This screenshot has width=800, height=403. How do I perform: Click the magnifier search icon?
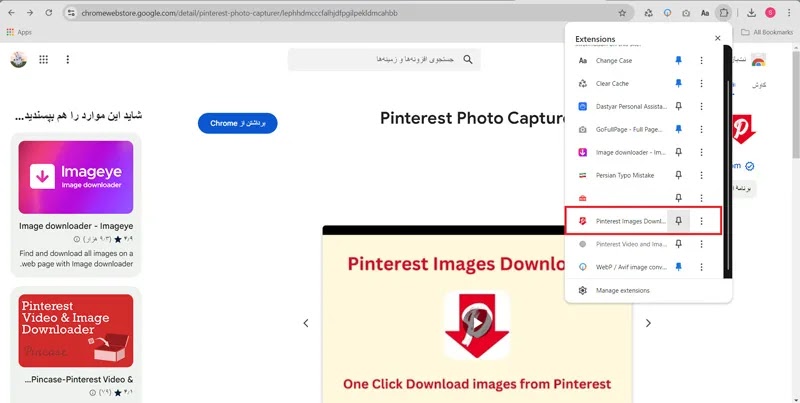pyautogui.click(x=468, y=60)
